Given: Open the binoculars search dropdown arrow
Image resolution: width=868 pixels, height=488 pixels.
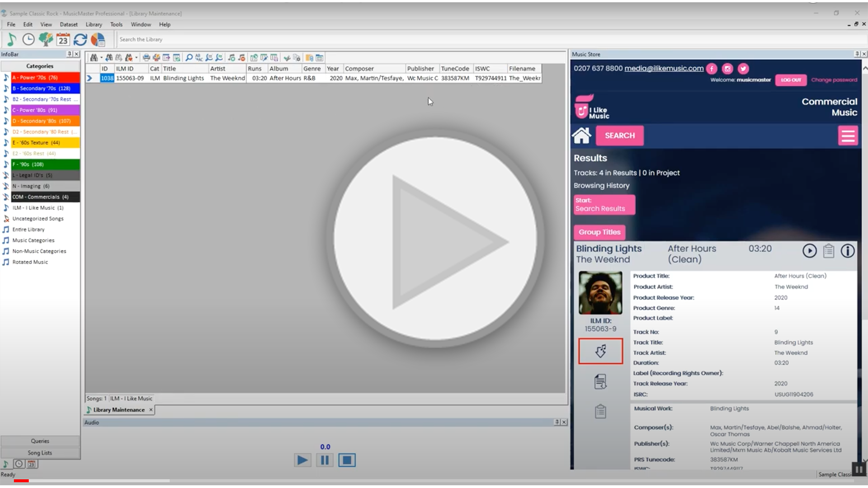Looking at the screenshot, I should (101, 58).
